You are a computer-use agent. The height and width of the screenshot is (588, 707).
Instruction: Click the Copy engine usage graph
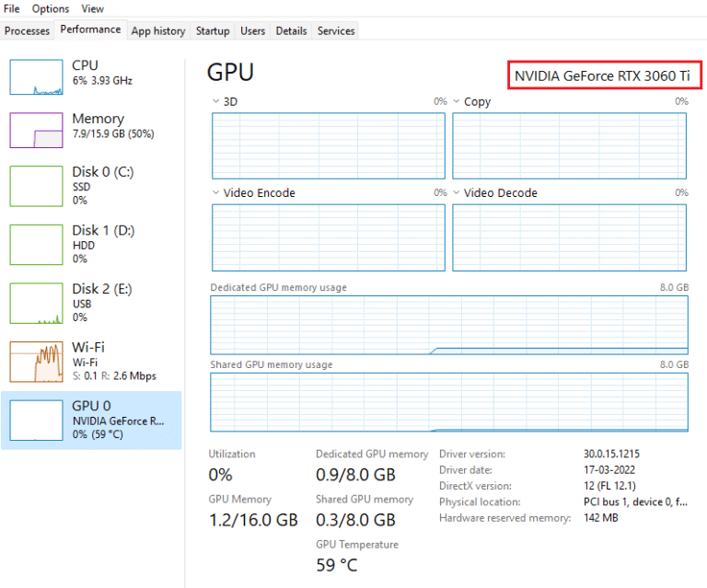click(x=570, y=146)
